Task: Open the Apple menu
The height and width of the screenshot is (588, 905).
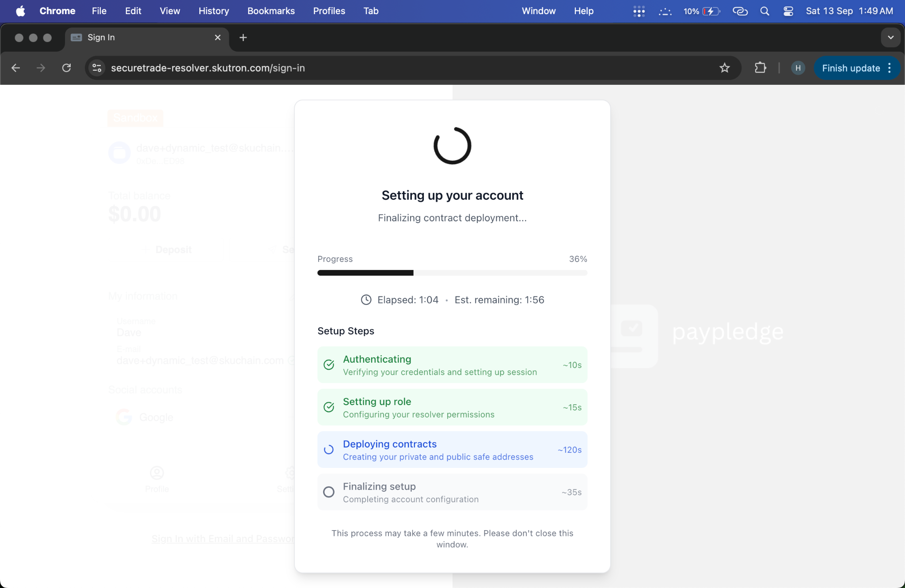Action: (20, 11)
